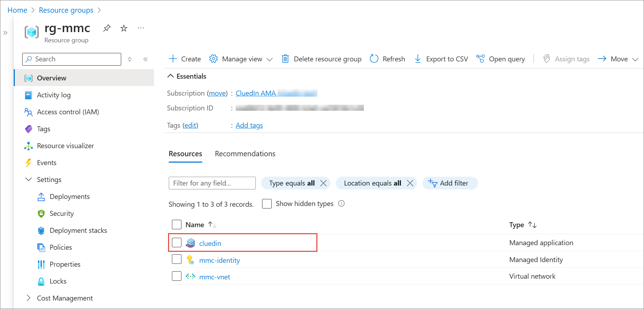Viewport: 644px width, 309px height.
Task: Open the CluedIn AMA subscription link
Action: tap(256, 93)
